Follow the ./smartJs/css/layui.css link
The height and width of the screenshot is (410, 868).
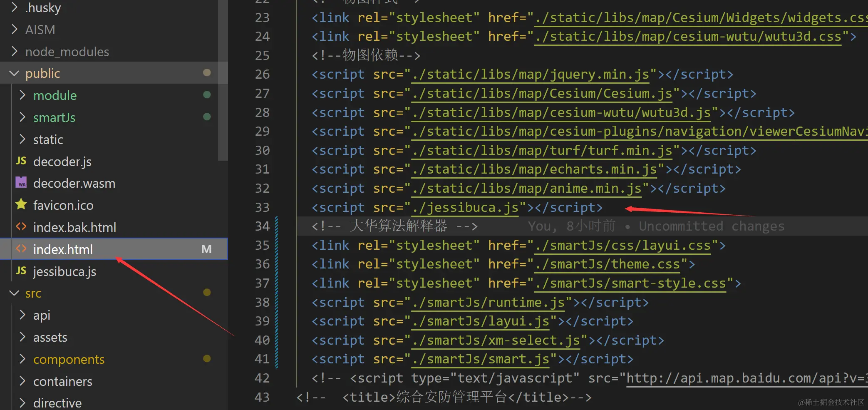pyautogui.click(x=622, y=246)
